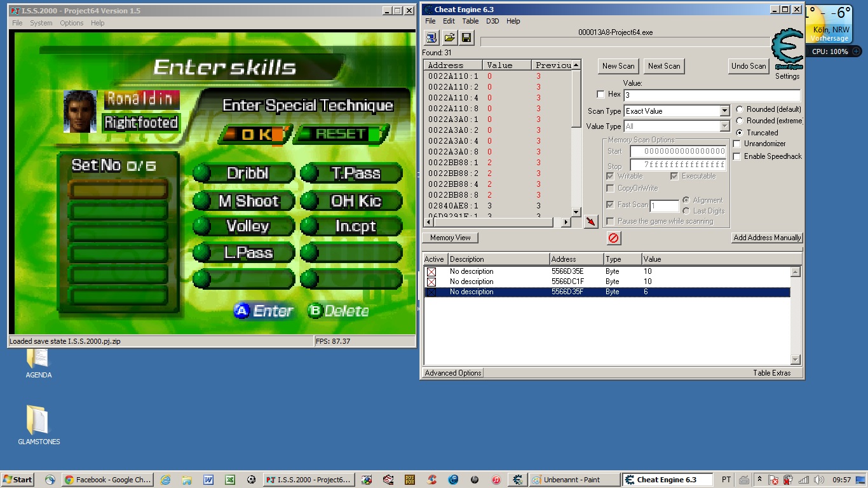Toggle the Unrandomizer checkbox
Viewport: 868px width, 488px height.
point(737,144)
